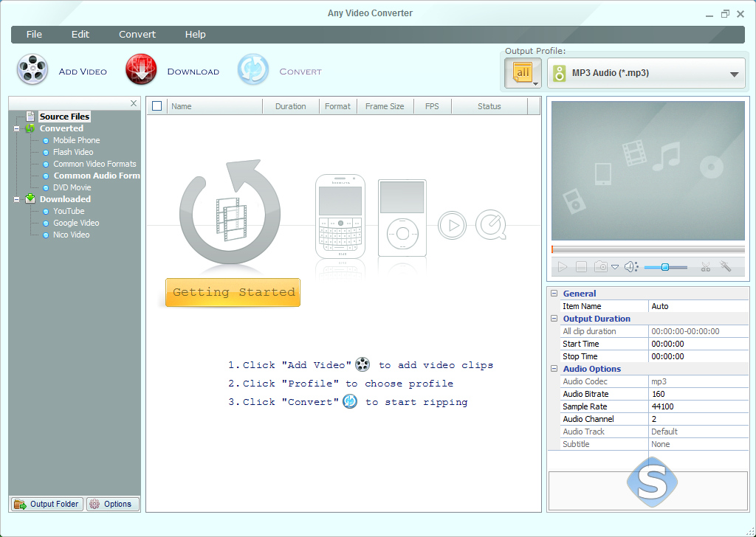The height and width of the screenshot is (537, 756).
Task: Click the Add Video film reel icon
Action: pyautogui.click(x=32, y=70)
